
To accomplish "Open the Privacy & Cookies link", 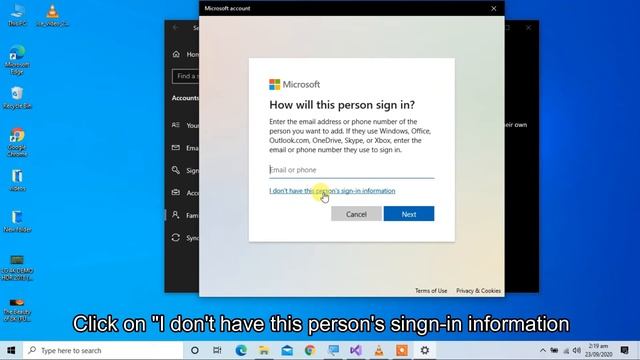I will [x=478, y=291].
